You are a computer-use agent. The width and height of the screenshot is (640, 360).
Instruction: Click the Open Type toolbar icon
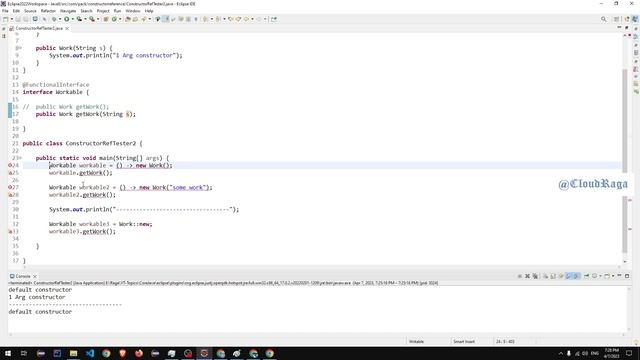tap(128, 19)
